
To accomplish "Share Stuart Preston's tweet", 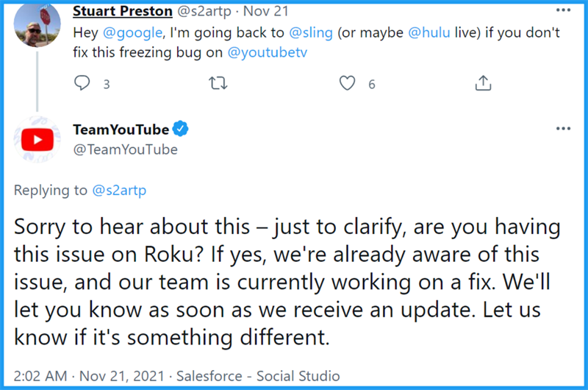I will tap(483, 84).
